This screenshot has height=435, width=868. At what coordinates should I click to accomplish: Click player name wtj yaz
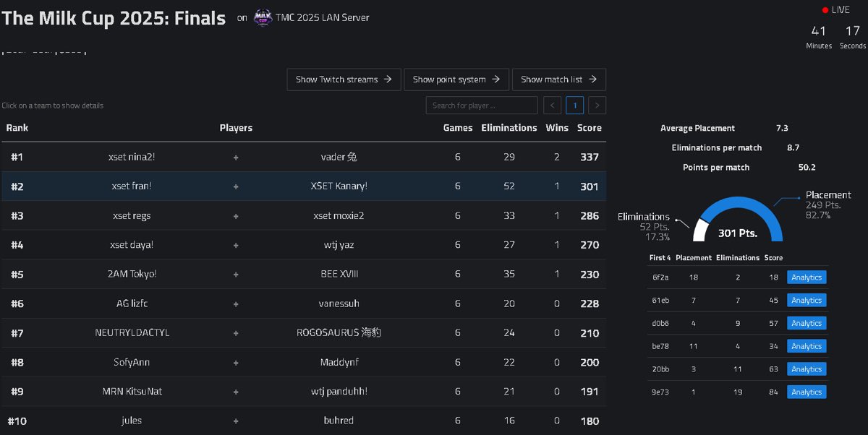pos(339,245)
